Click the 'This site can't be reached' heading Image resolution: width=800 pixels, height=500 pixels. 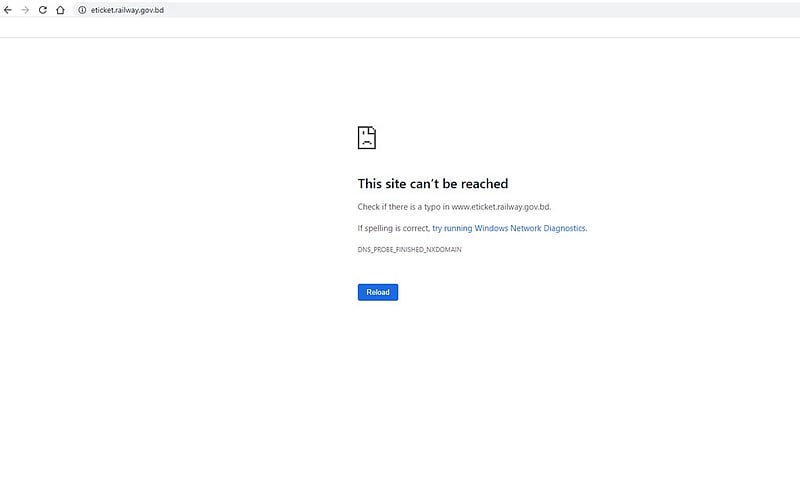(433, 184)
